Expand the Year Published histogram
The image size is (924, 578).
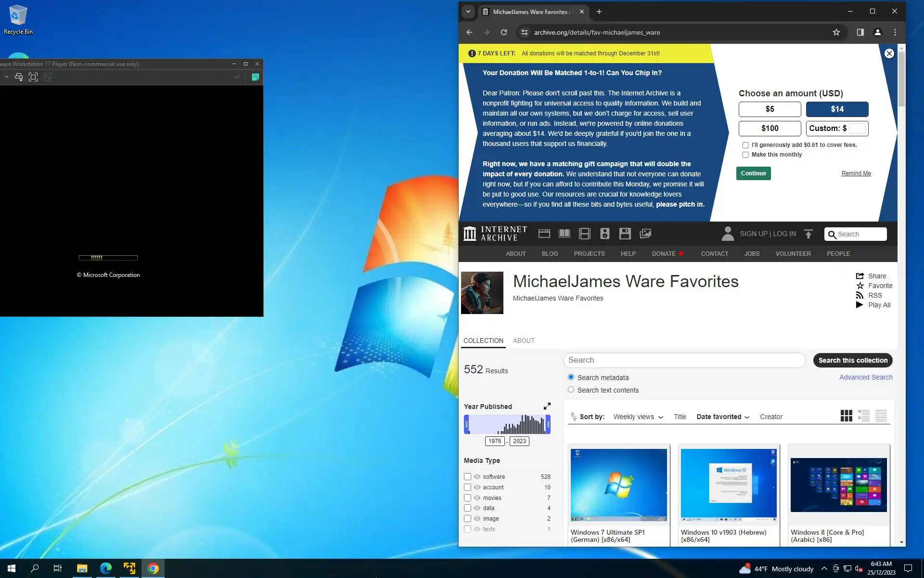547,406
